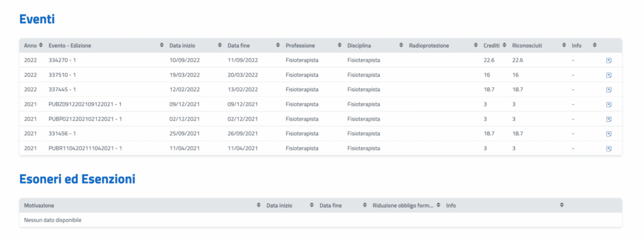Screen dimensions: 644x239
Task: Sort Esoneri table by Data fine arrows
Action: click(365, 205)
